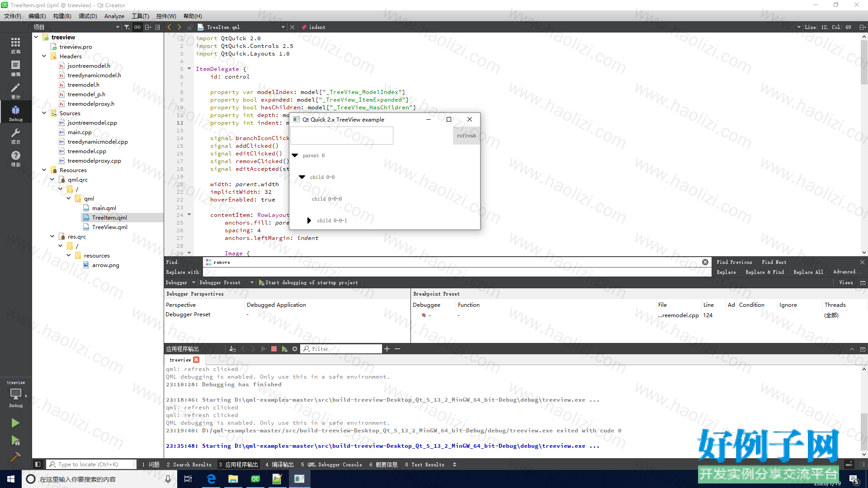Run the project with the green arrow
Screen dimensions: 868x488
(15, 423)
